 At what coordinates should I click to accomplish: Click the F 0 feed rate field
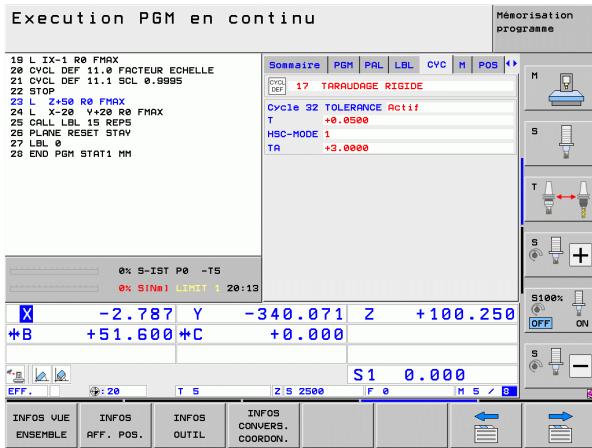[x=410, y=391]
